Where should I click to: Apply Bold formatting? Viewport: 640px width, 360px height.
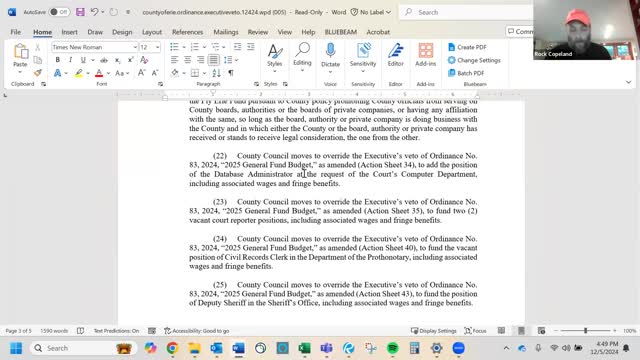pyautogui.click(x=58, y=60)
